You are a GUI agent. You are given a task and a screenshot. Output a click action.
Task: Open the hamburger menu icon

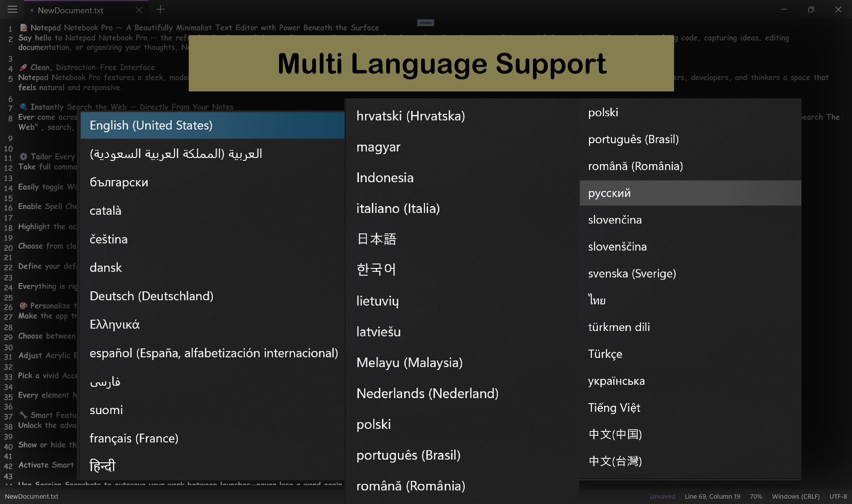click(x=12, y=9)
